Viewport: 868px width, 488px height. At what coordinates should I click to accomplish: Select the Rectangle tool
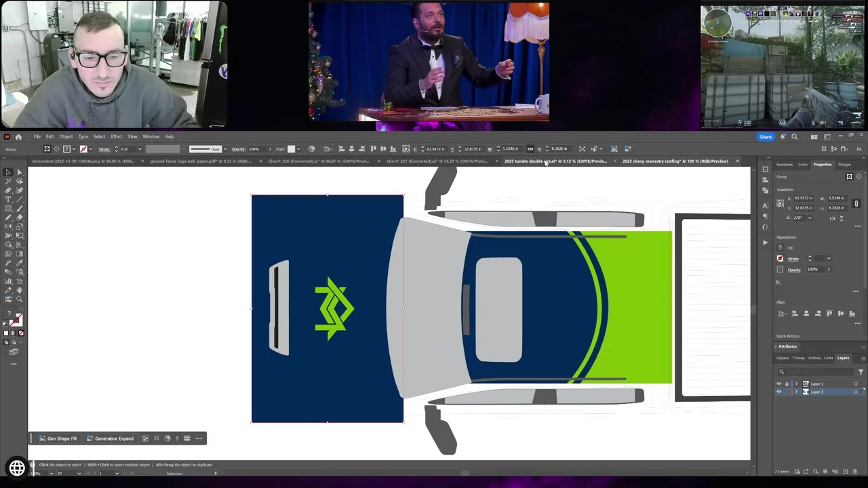click(x=8, y=208)
